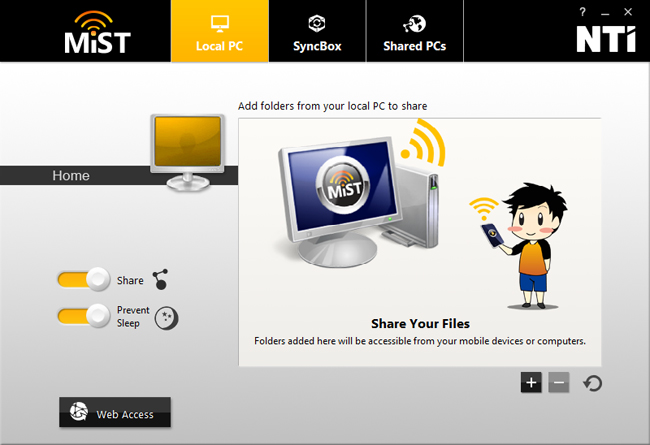Open the help question mark icon
This screenshot has height=445, width=650.
coord(582,12)
